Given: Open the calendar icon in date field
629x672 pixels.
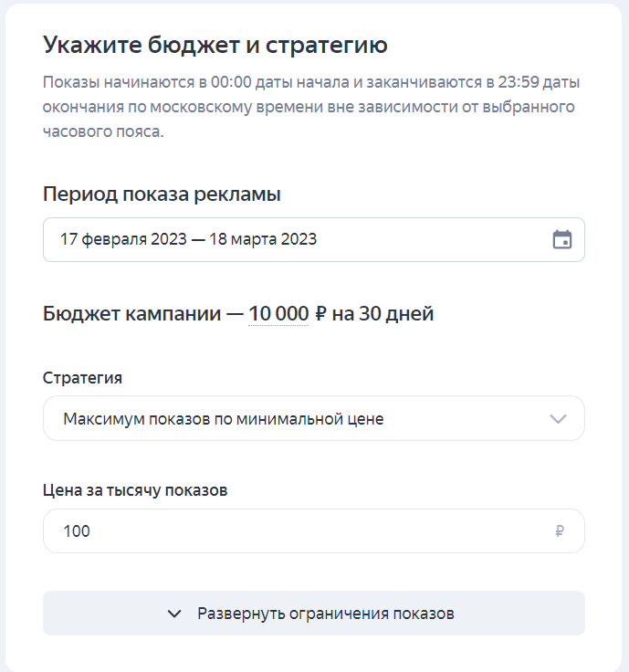Looking at the screenshot, I should tap(562, 240).
